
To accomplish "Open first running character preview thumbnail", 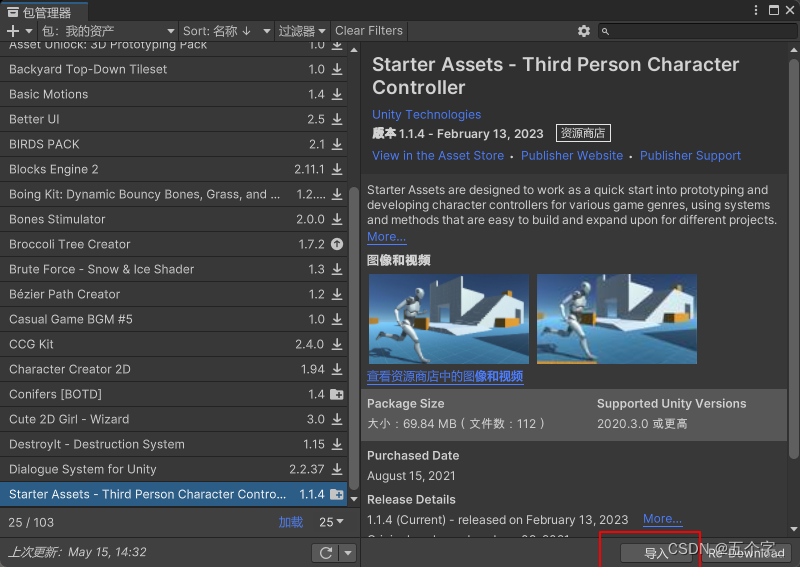I will (x=449, y=319).
